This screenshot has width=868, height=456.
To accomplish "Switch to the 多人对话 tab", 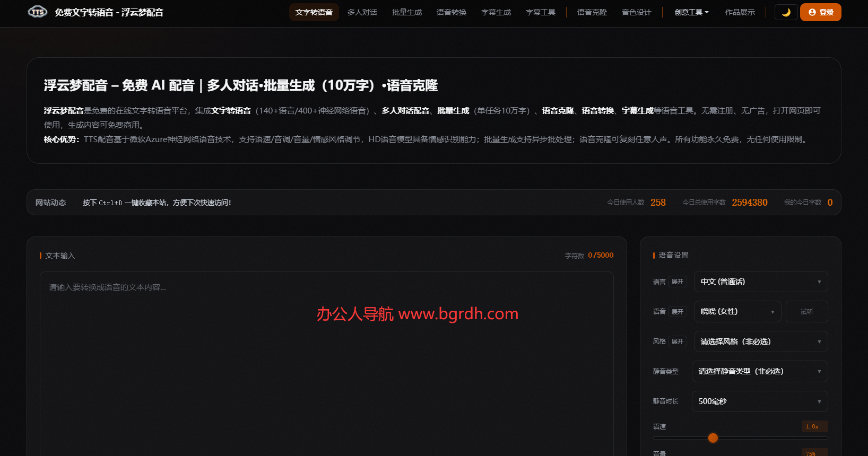I will [x=362, y=12].
